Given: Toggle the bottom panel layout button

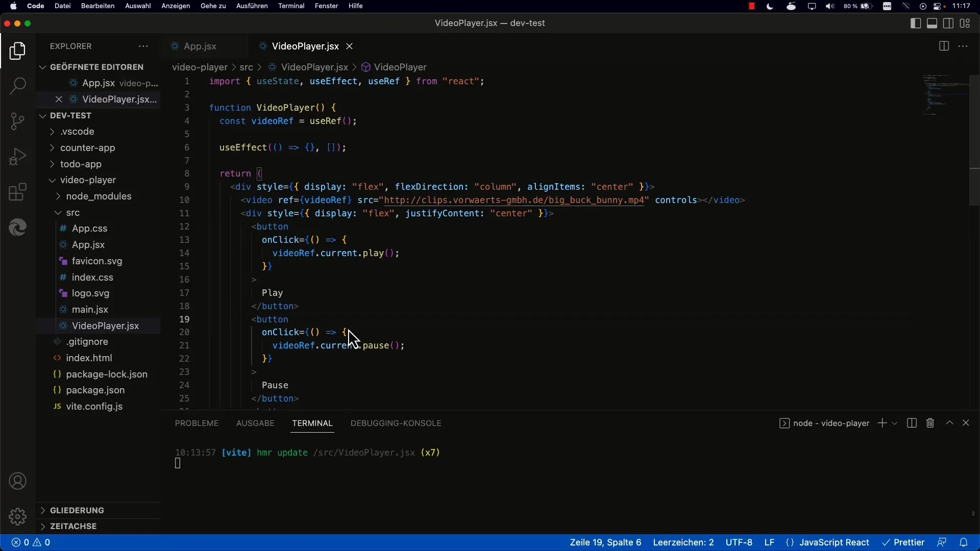Looking at the screenshot, I should click(932, 23).
